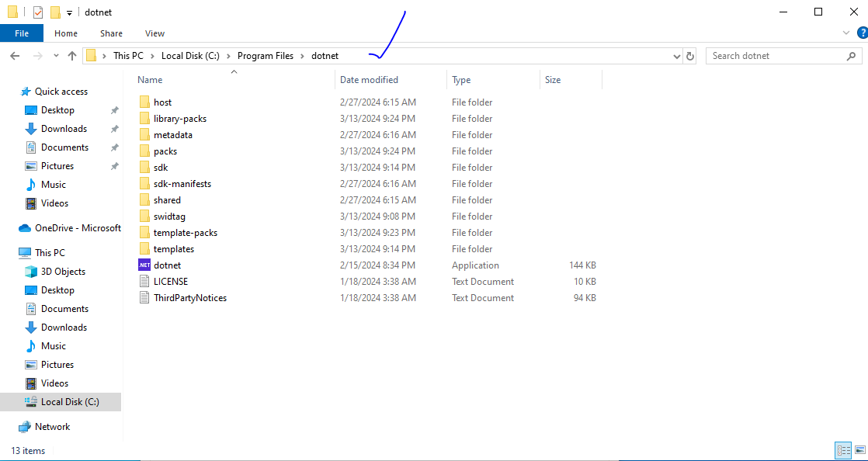Click the templates folder icon
The width and height of the screenshot is (868, 461).
tap(144, 249)
